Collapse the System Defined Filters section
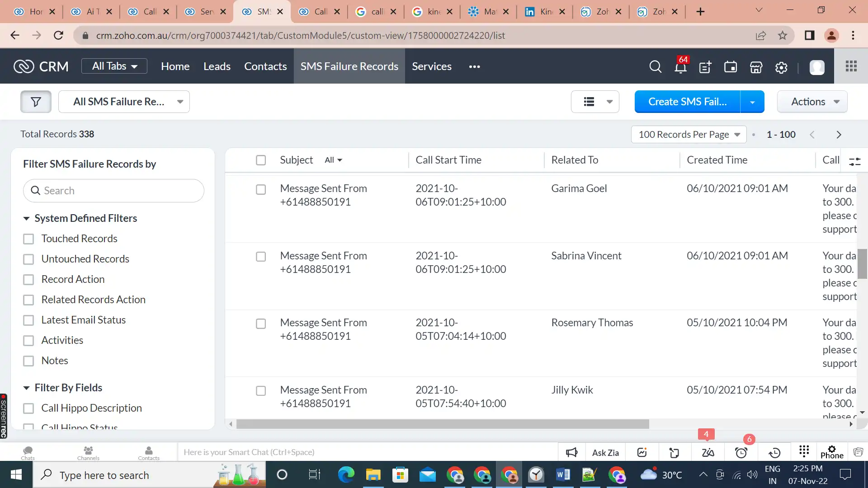This screenshot has height=488, width=868. (x=26, y=218)
